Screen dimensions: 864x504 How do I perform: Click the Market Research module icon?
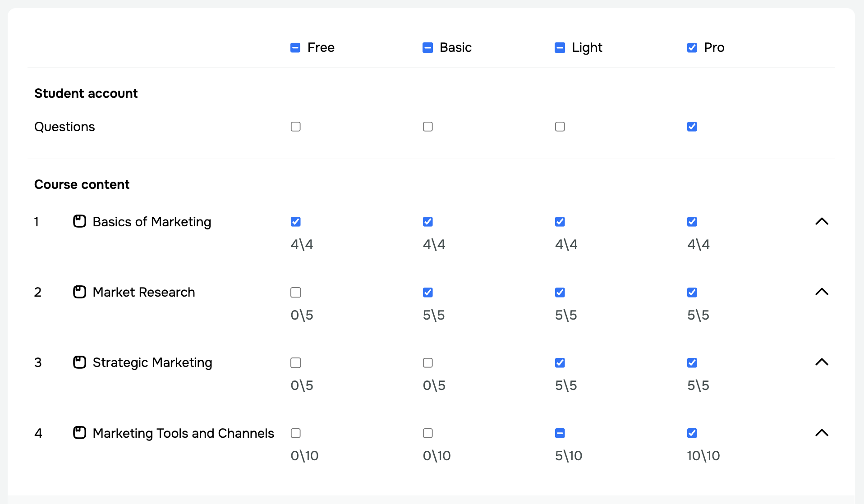[79, 292]
